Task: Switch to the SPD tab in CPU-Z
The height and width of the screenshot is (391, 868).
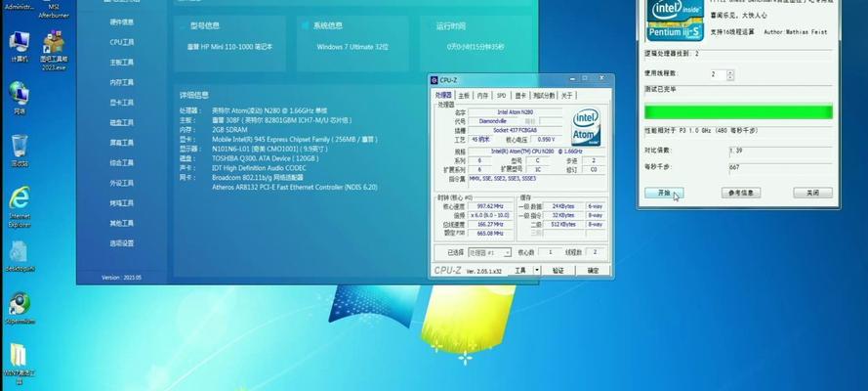Action: tap(501, 95)
